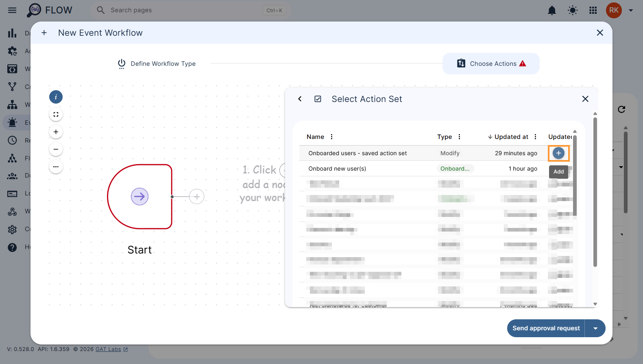Select the Start node
This screenshot has height=364, width=643.
click(x=139, y=197)
